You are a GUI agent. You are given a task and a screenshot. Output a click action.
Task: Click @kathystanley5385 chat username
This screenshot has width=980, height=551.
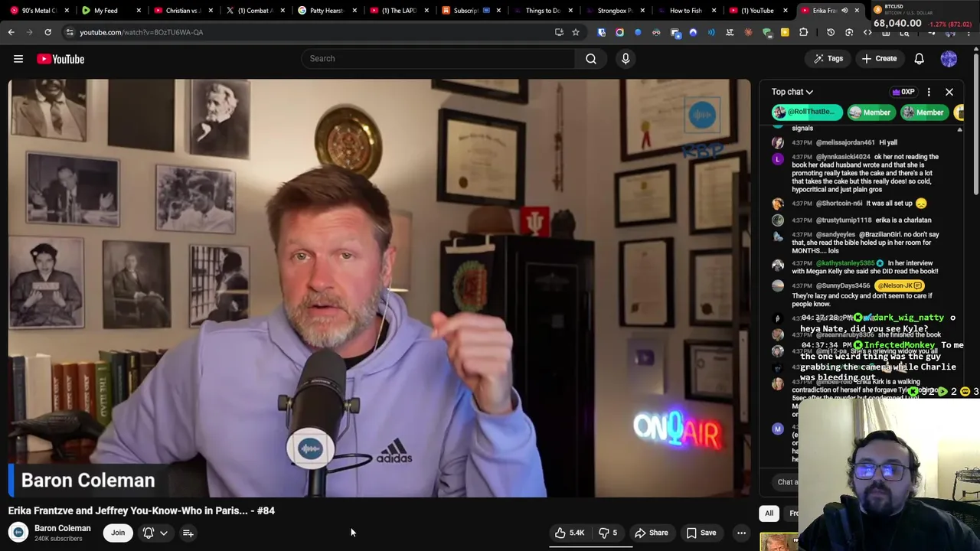click(845, 263)
